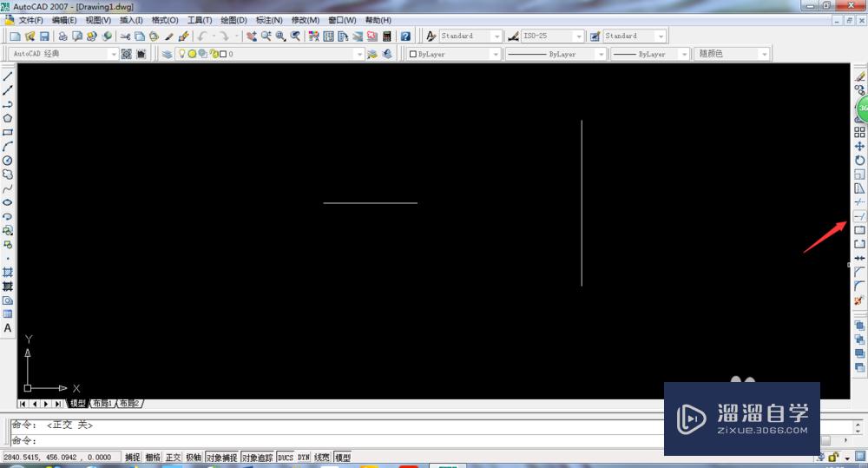Switch to the 模型 model tab
The width and height of the screenshot is (868, 468).
(78, 403)
